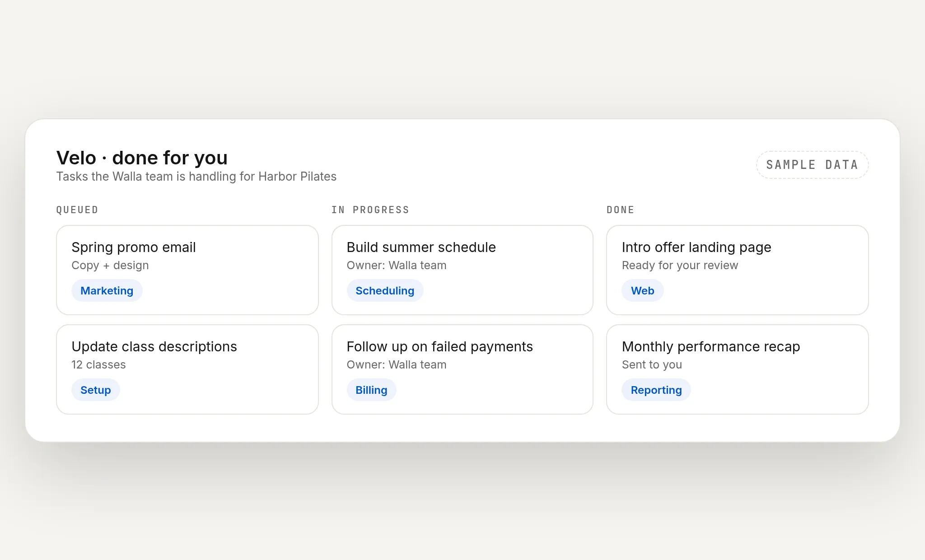Open the Update class descriptions card
Screen dimensions: 925x560
click(x=187, y=369)
